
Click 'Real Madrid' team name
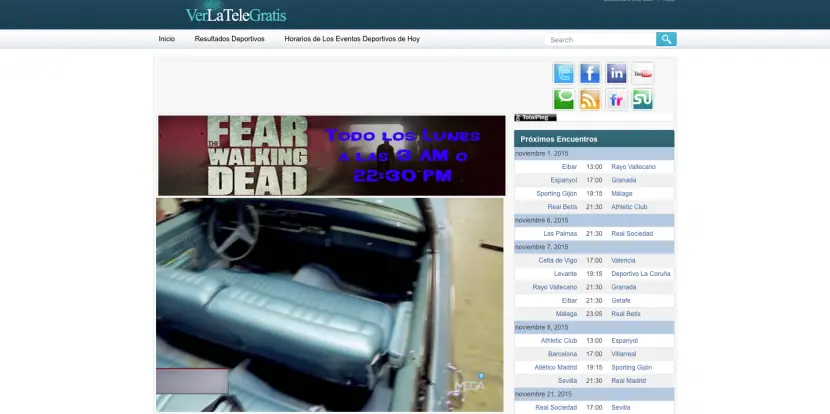tap(628, 381)
